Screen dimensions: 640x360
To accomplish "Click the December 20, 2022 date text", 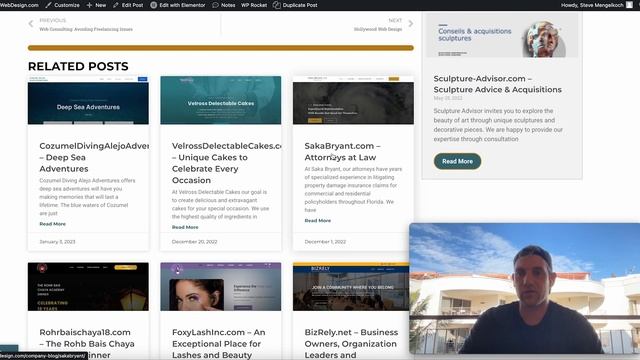I will tap(194, 242).
